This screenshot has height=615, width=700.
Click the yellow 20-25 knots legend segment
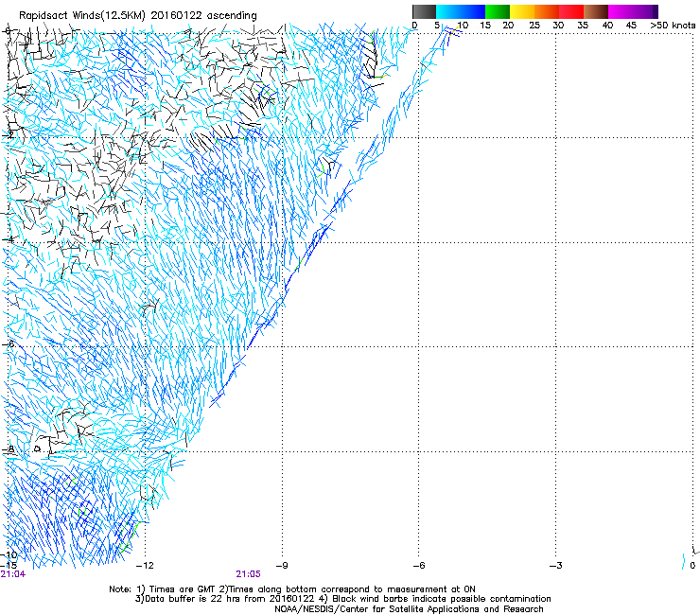point(522,11)
